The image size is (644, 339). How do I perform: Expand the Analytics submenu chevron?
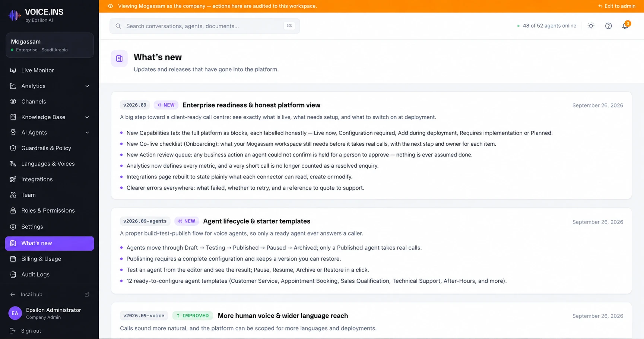pos(87,86)
